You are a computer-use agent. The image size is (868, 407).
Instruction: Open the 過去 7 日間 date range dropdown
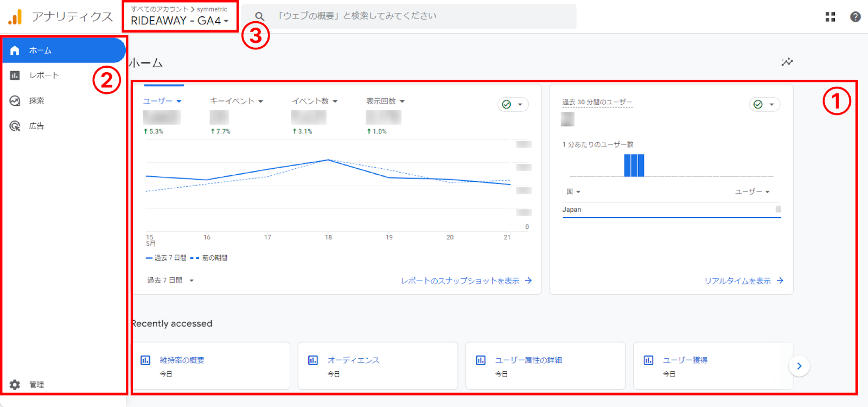pyautogui.click(x=170, y=281)
